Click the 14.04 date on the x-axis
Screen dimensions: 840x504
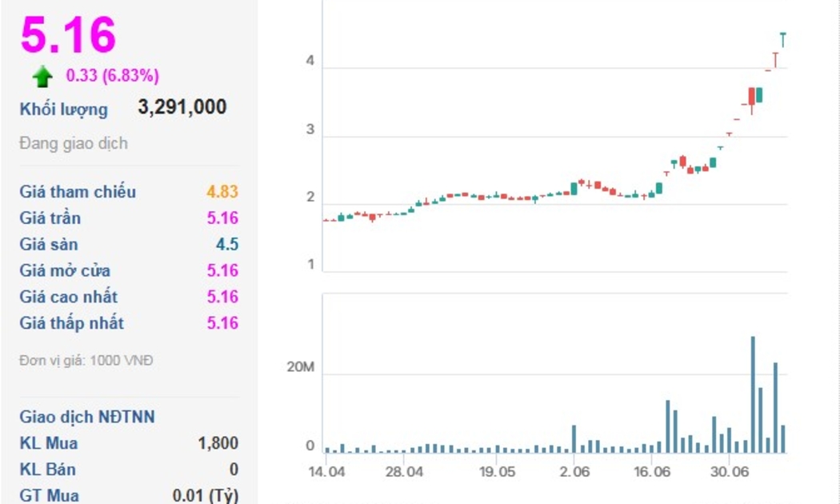click(327, 472)
